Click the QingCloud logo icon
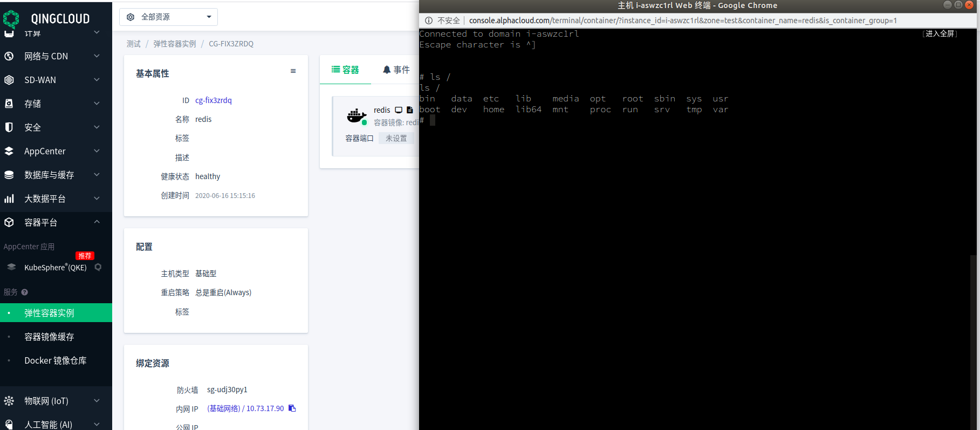This screenshot has width=980, height=430. [x=11, y=19]
